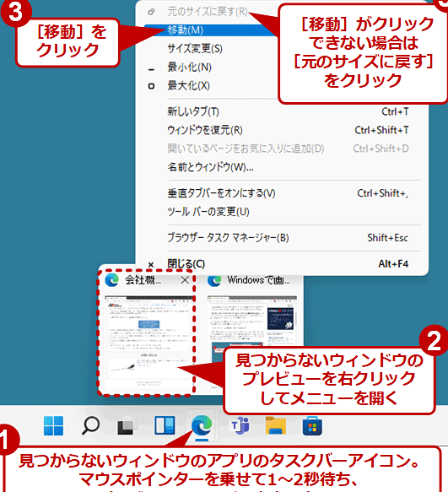Screen dimensions: 448x492
Task: Open the Windows Start button on the taskbar
Action: point(53,426)
